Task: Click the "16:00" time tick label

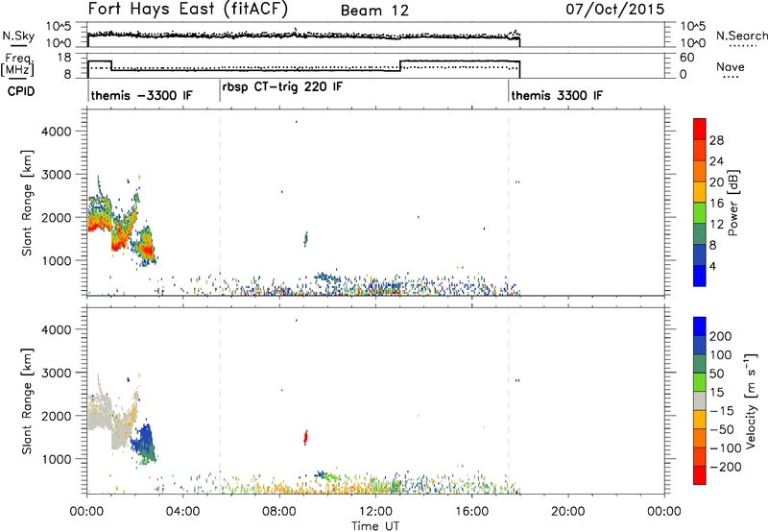Action: pos(471,512)
